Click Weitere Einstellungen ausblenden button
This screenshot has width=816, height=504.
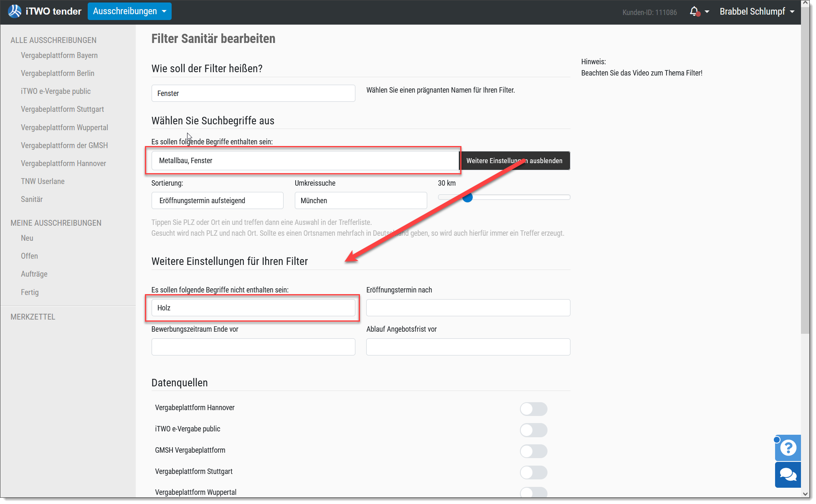coord(514,161)
